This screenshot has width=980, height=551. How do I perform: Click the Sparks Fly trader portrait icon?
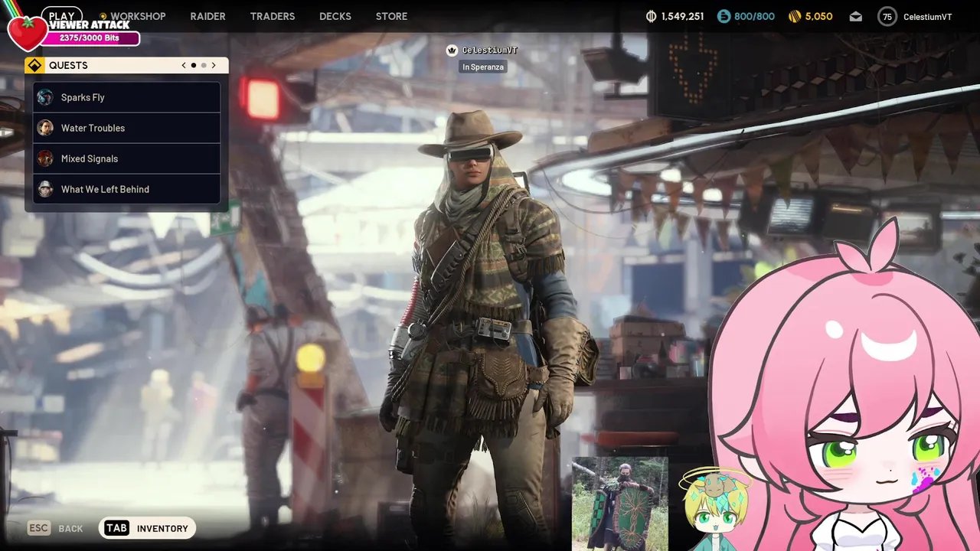click(x=45, y=97)
